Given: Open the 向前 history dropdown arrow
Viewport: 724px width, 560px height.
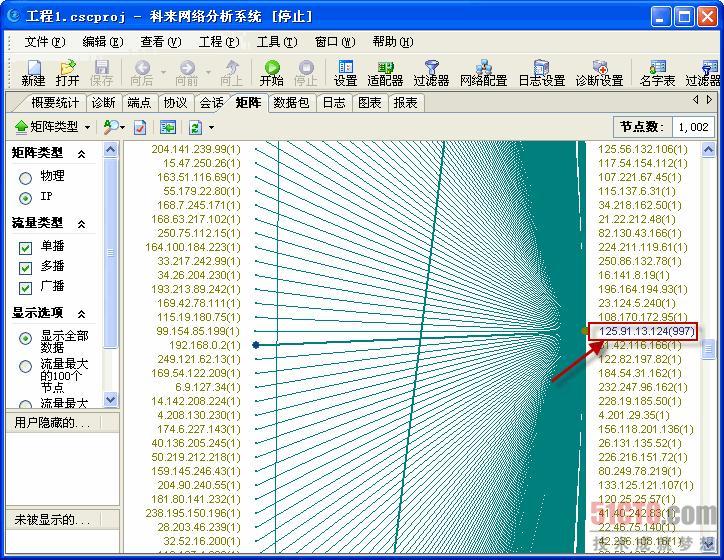Looking at the screenshot, I should point(208,72).
